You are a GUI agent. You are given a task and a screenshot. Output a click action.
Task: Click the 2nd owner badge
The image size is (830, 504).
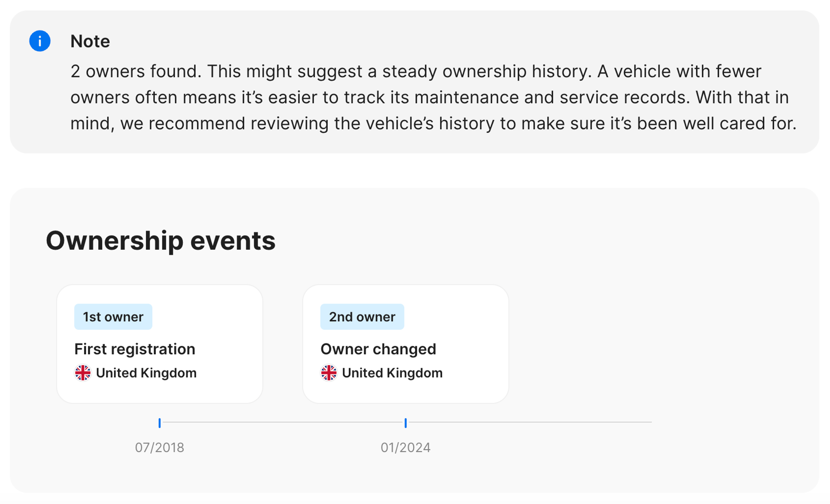[x=362, y=317]
